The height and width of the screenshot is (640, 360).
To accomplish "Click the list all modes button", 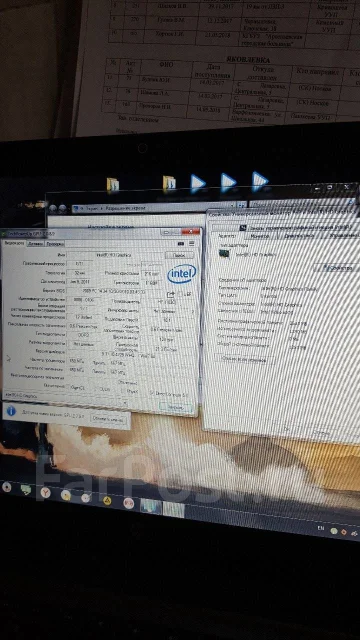I will click(x=243, y=360).
